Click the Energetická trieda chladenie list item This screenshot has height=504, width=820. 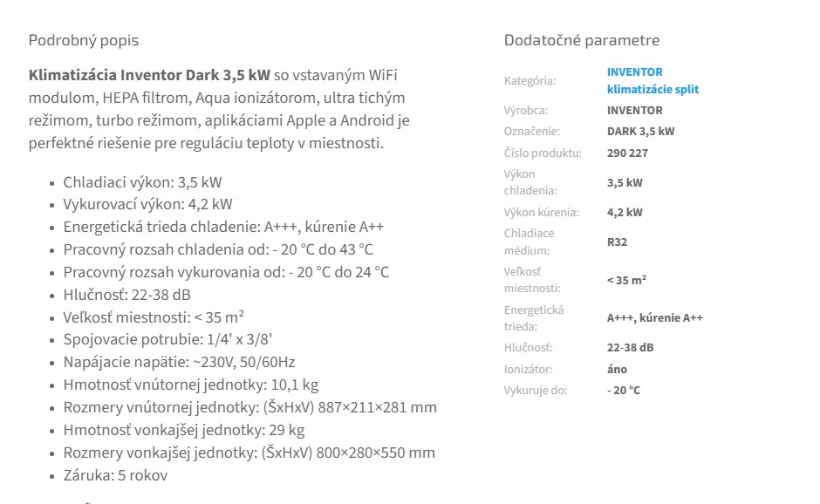coord(223,227)
